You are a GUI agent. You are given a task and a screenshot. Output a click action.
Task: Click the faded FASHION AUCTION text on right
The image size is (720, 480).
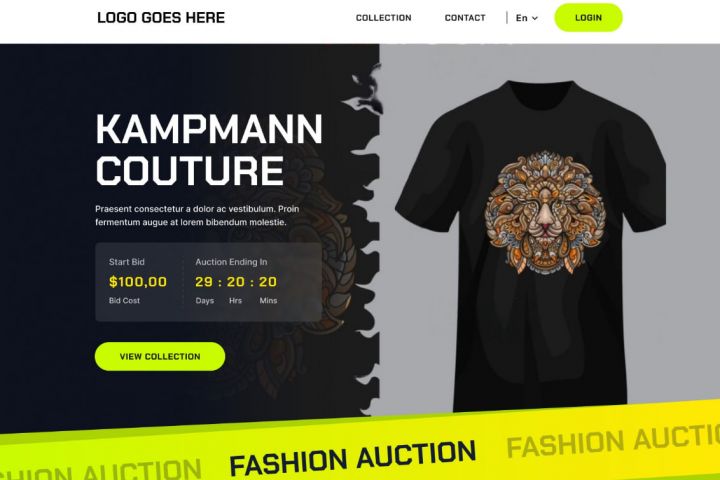613,440
